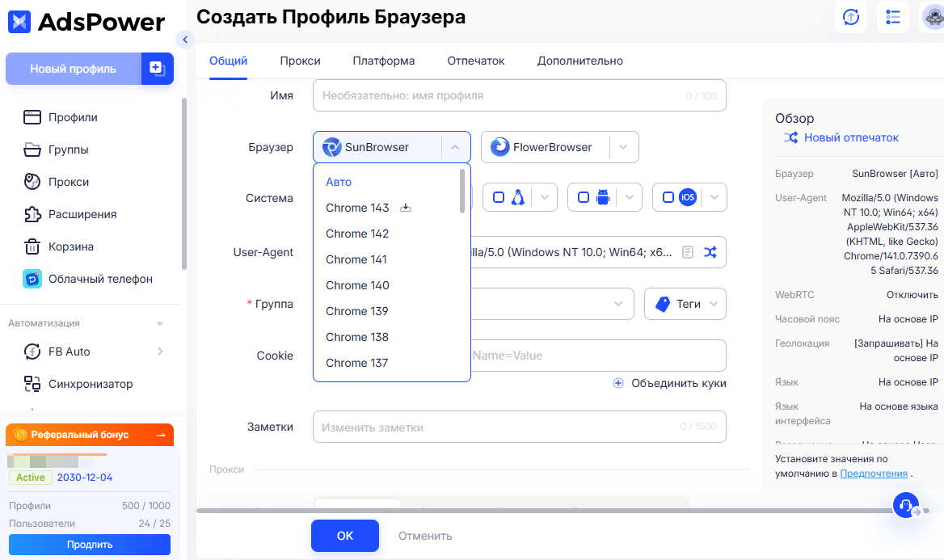Expand the Linux version dropdown arrow
The width and height of the screenshot is (944, 560).
click(544, 197)
